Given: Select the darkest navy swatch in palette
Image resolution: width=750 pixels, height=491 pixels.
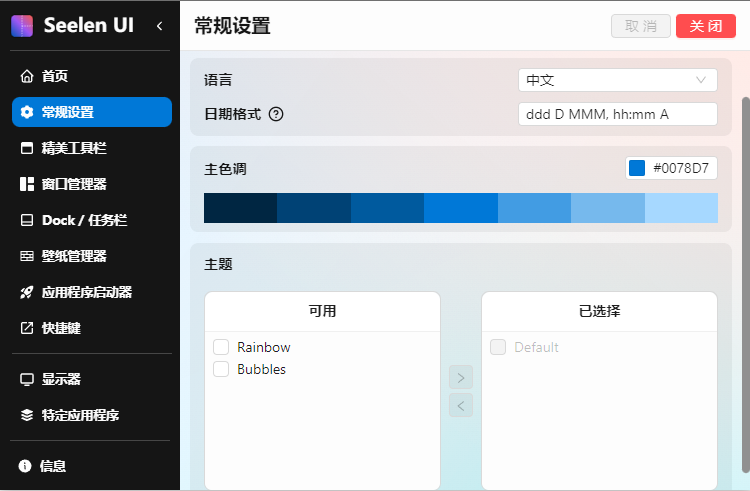Looking at the screenshot, I should click(240, 208).
